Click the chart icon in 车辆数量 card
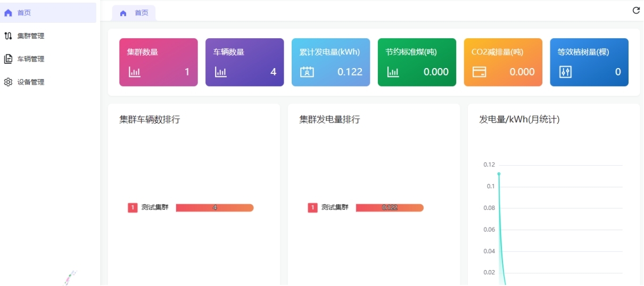644x286 pixels. point(220,72)
